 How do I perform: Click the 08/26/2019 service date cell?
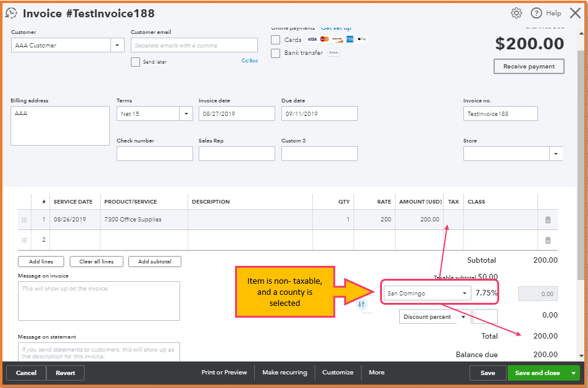pos(75,220)
